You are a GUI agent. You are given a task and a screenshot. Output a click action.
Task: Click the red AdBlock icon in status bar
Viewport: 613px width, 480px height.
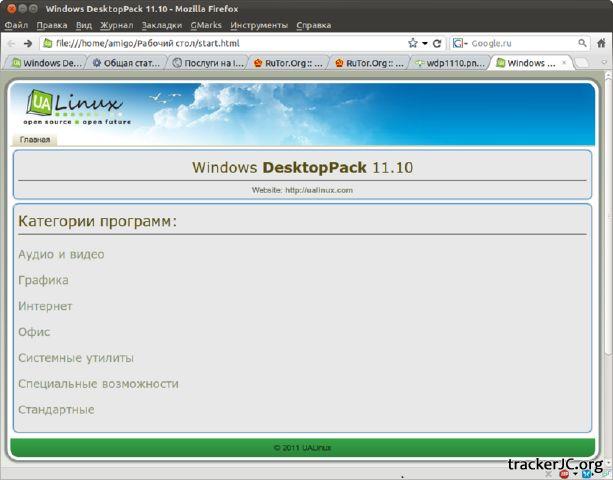(565, 474)
